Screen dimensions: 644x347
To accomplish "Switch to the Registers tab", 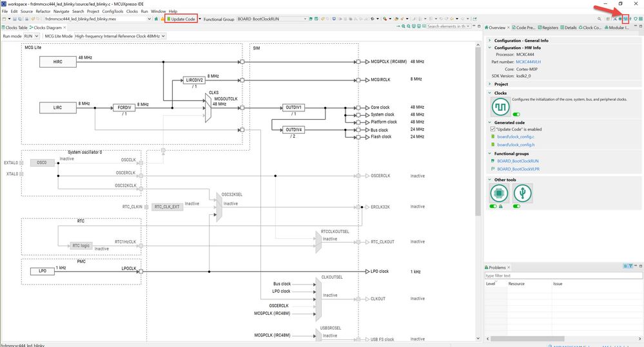I will click(x=549, y=28).
